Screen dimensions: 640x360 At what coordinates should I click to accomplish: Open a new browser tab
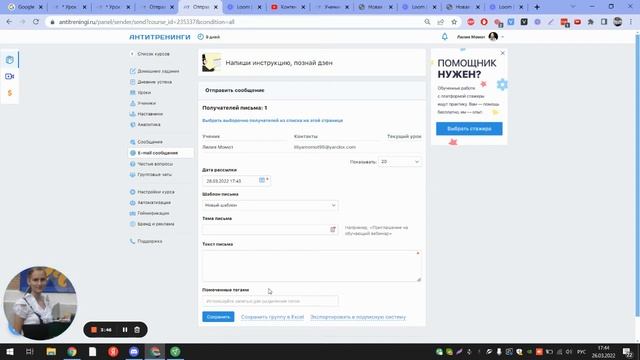pyautogui.click(x=537, y=7)
